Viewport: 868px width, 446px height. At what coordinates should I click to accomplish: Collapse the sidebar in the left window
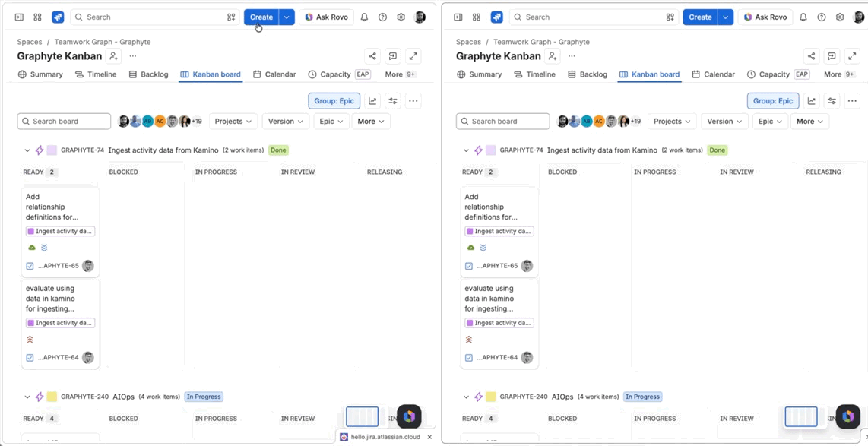19,17
